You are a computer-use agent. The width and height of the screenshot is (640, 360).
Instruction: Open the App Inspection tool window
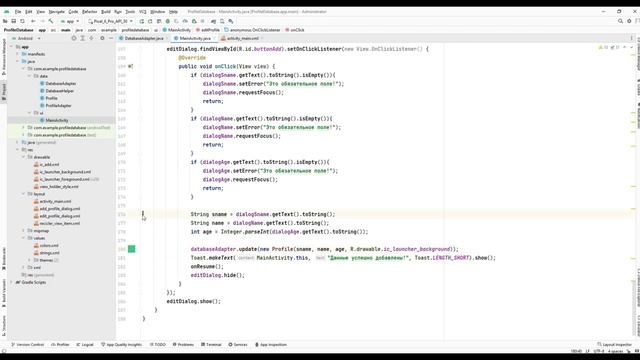271,345
